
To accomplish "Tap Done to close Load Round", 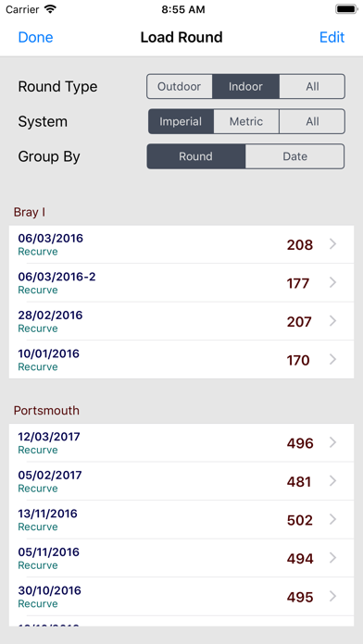I will (36, 37).
